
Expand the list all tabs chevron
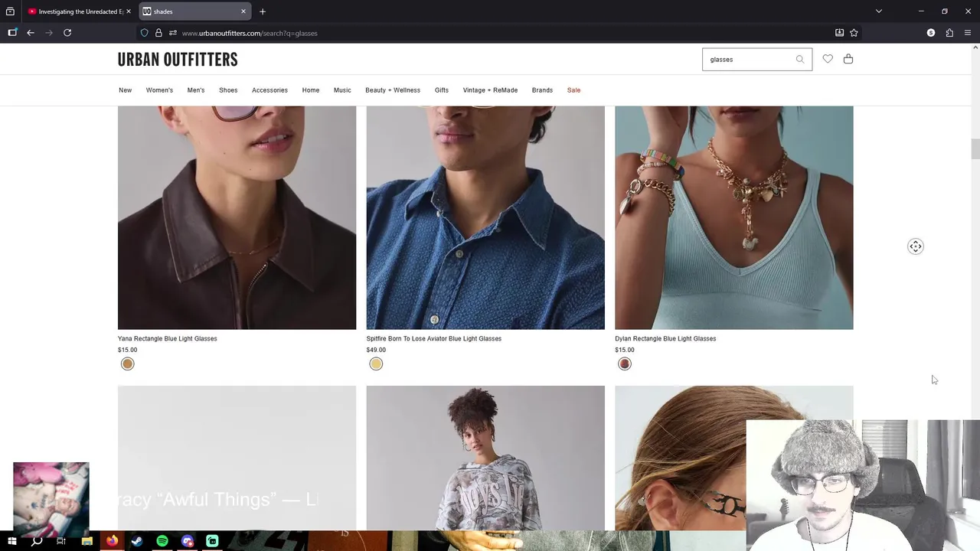point(879,11)
